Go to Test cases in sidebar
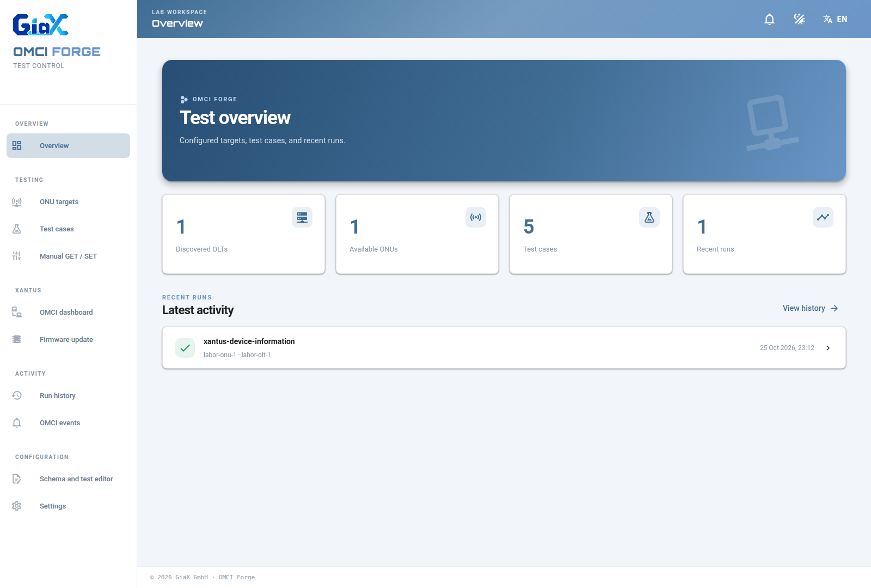This screenshot has height=588, width=871. tap(68, 229)
